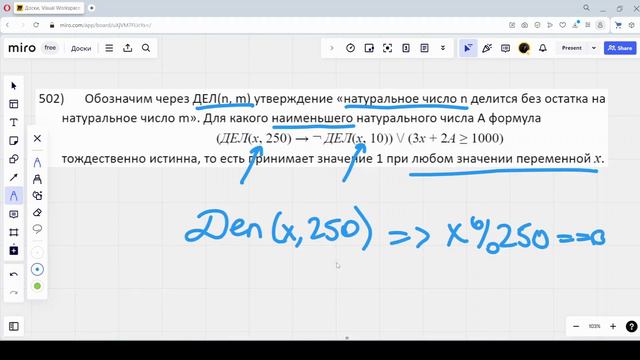Viewport: 640px width, 360px height.
Task: Click the browser address bar URL
Action: coord(105,25)
